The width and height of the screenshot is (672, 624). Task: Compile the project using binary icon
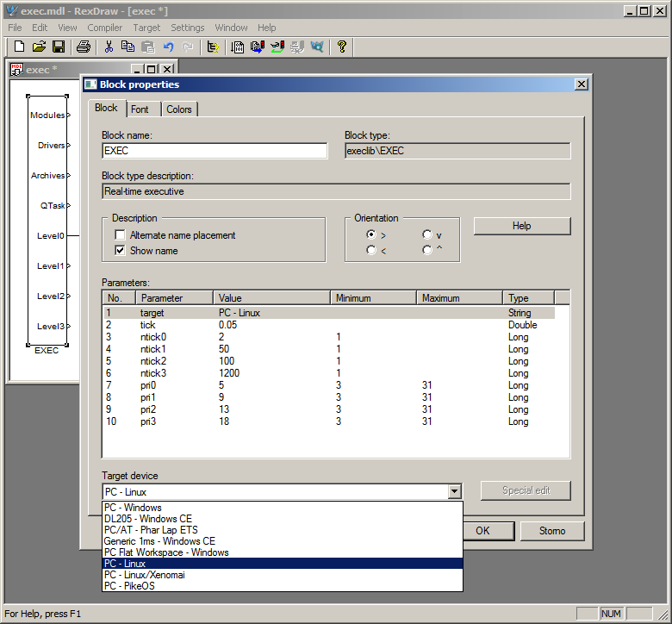(238, 47)
